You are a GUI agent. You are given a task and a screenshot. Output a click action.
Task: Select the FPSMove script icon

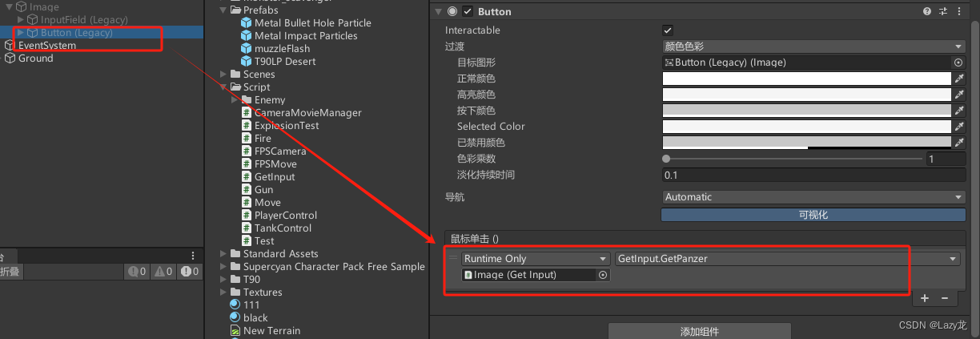(x=247, y=164)
